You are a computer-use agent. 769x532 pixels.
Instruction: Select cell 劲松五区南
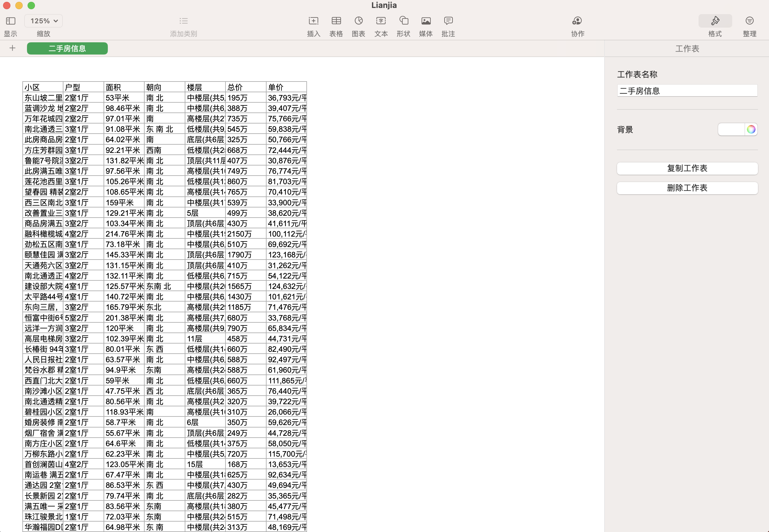tap(43, 244)
